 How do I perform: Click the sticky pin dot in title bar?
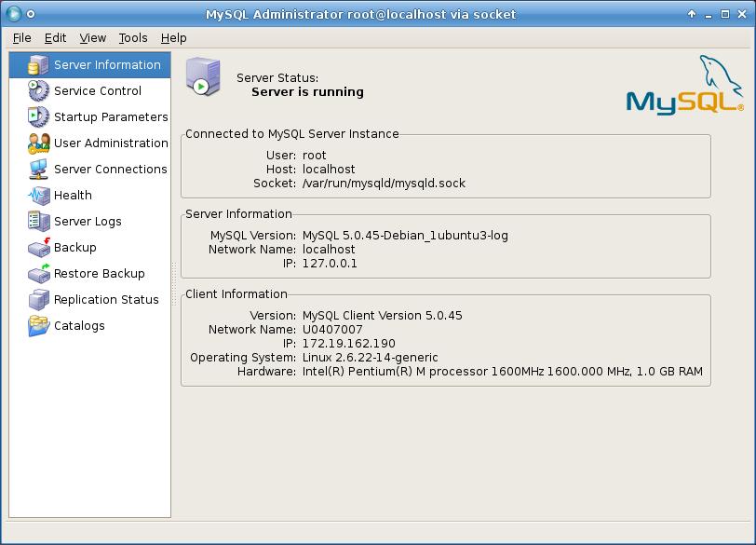point(31,14)
